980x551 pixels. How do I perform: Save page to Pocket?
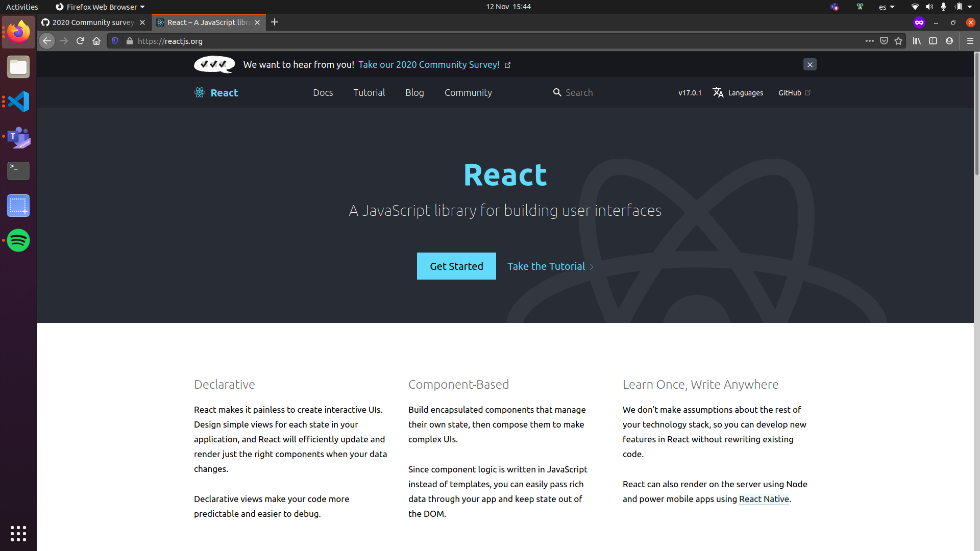pos(884,41)
